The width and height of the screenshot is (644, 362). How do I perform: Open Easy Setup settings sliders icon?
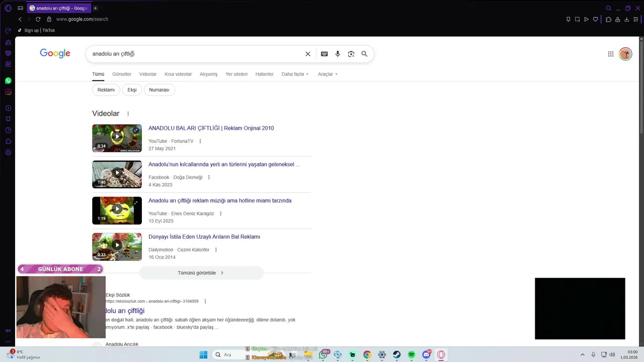pos(636,19)
